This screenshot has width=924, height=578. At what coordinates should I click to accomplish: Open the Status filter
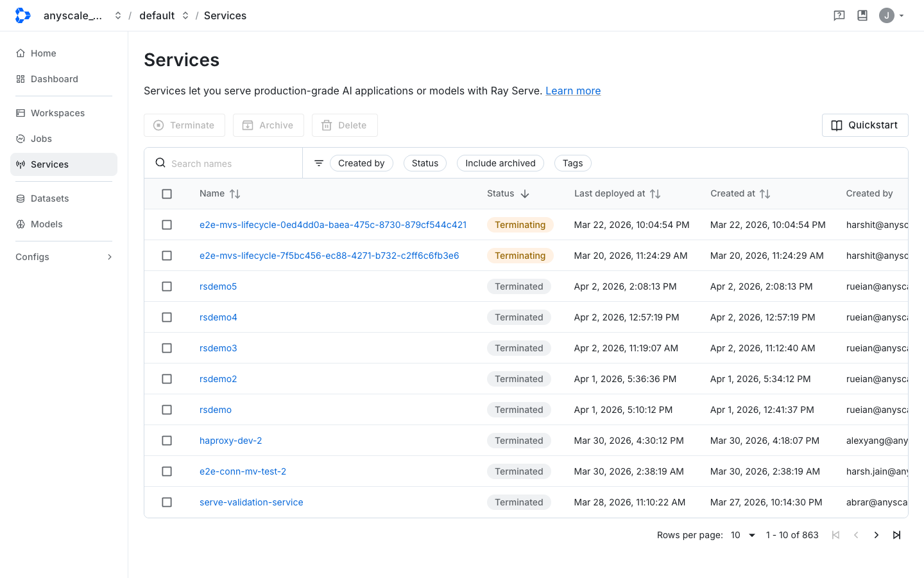[425, 163]
